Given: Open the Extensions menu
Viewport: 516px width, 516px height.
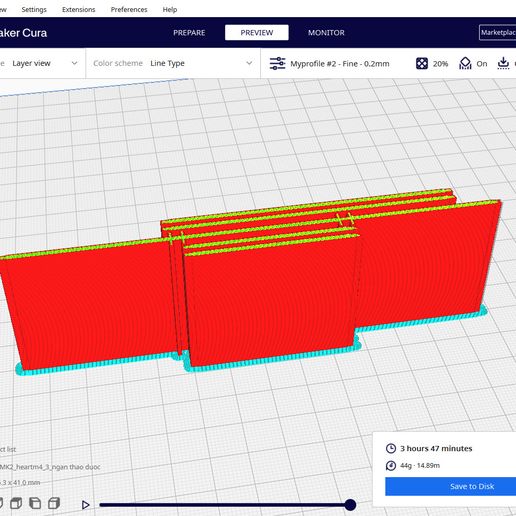Looking at the screenshot, I should pyautogui.click(x=79, y=10).
